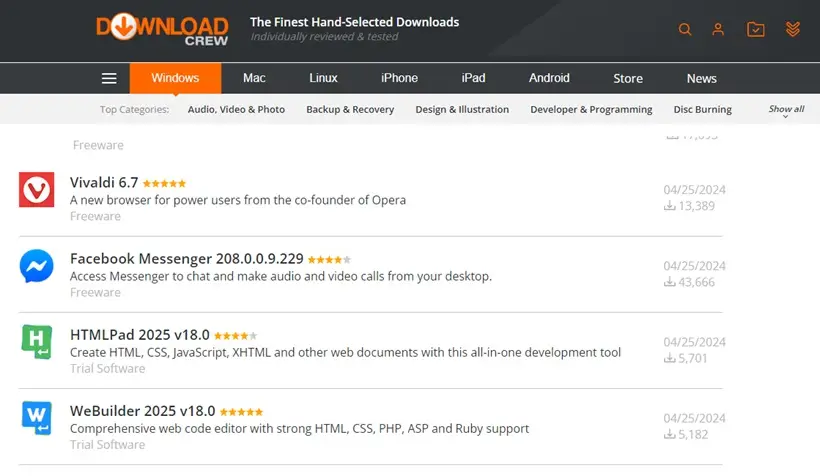This screenshot has width=820, height=476.
Task: Open WeBuilder 2025 v18.0 title link
Action: point(143,411)
